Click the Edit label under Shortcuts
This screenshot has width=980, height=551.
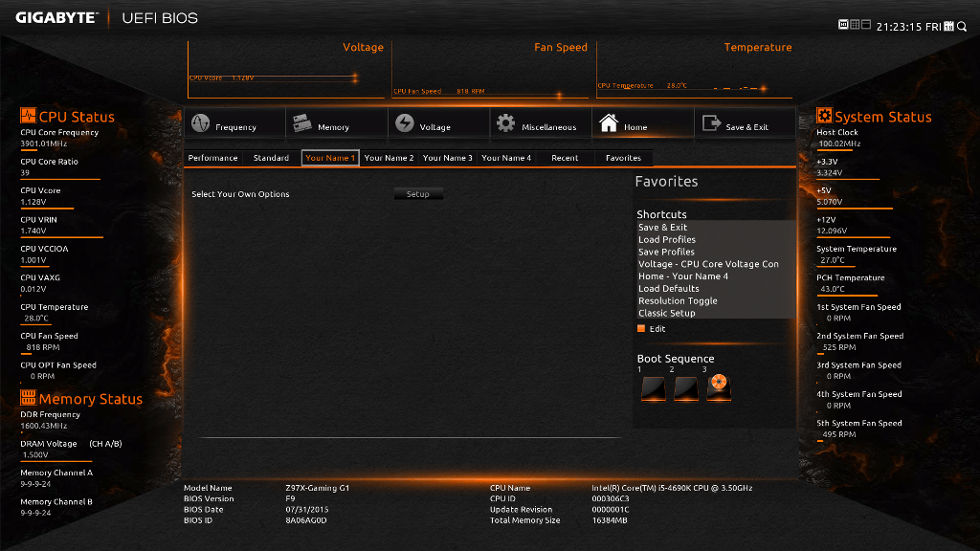pos(657,329)
